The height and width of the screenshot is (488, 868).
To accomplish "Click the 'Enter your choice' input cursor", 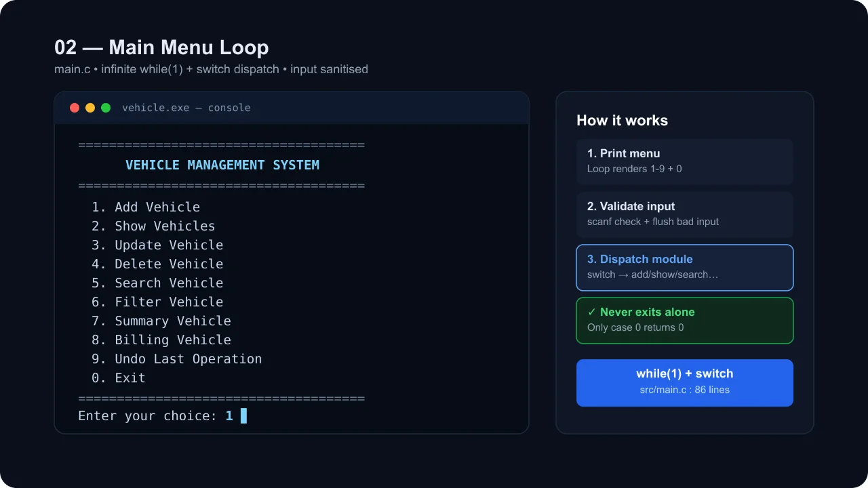I will click(243, 415).
